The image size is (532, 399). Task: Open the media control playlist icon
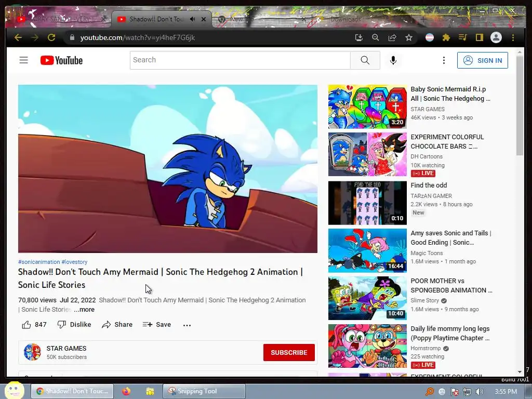463,37
